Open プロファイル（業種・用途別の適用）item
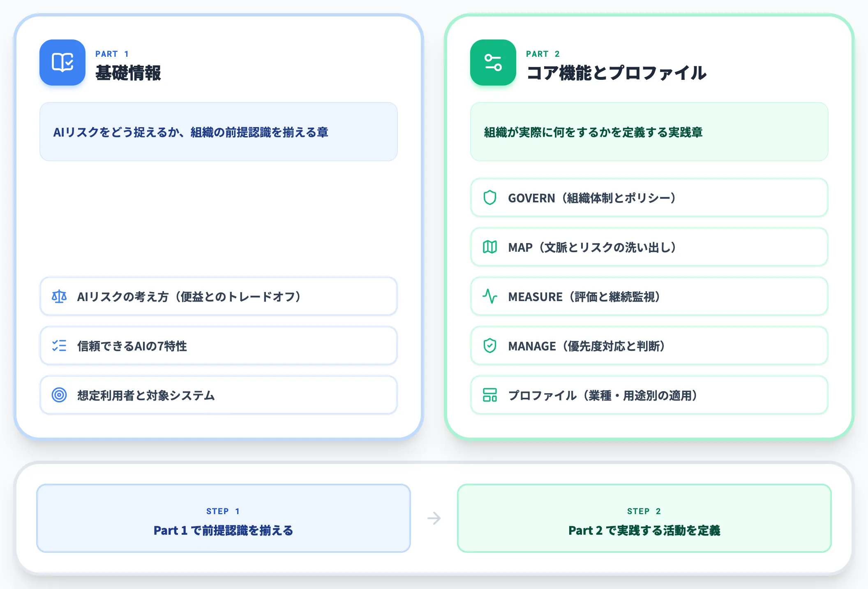 point(649,395)
